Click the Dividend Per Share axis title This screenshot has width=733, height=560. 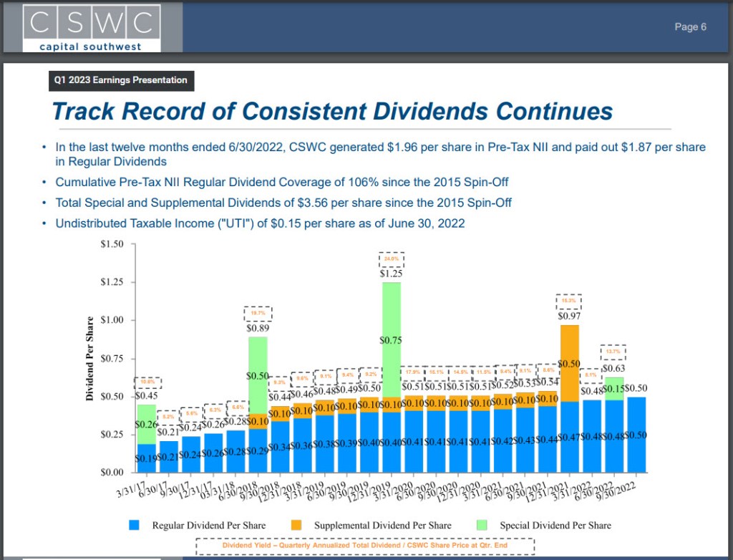[91, 358]
